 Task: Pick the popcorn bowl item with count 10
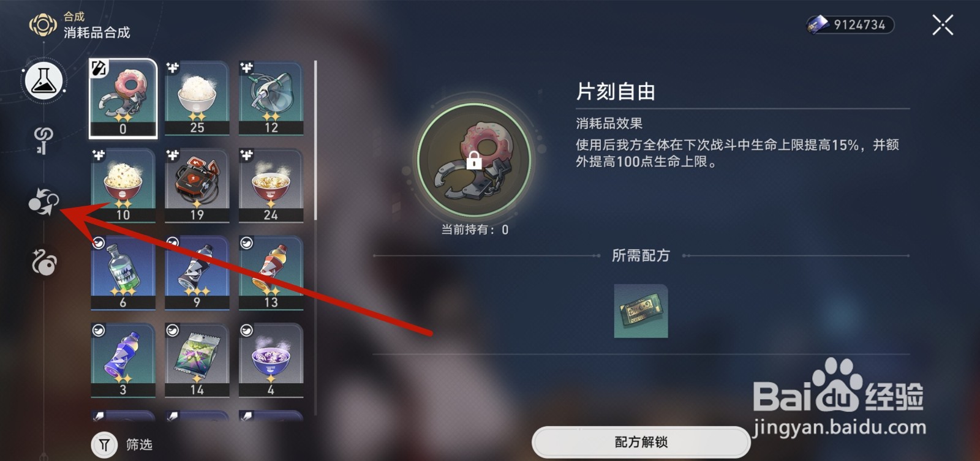coord(123,186)
